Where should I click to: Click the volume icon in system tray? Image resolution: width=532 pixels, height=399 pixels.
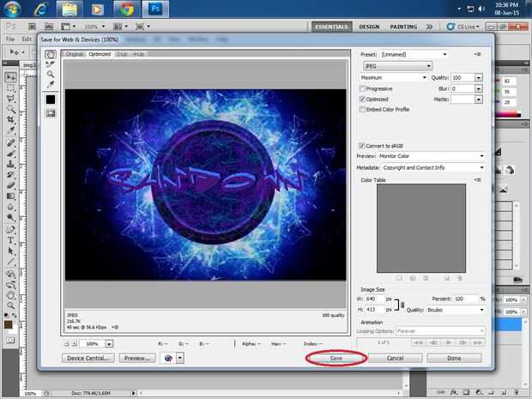click(x=481, y=9)
